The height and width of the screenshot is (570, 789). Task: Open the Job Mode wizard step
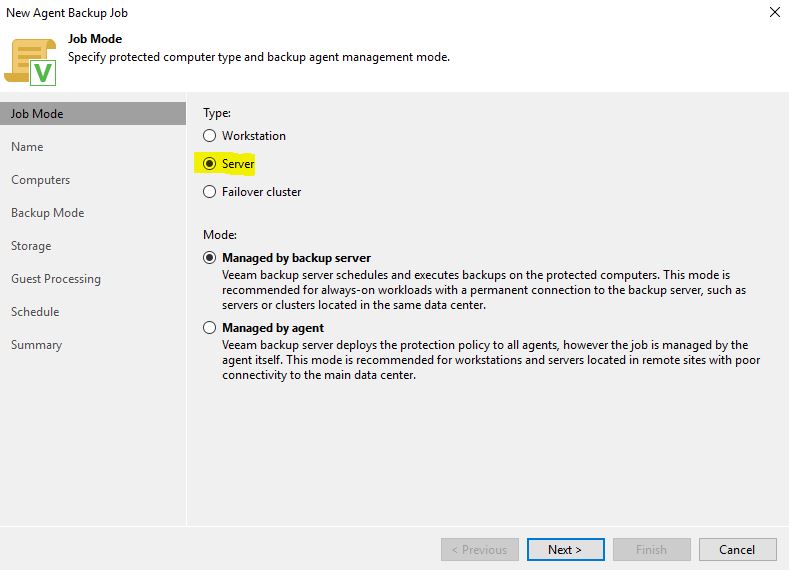click(x=93, y=114)
